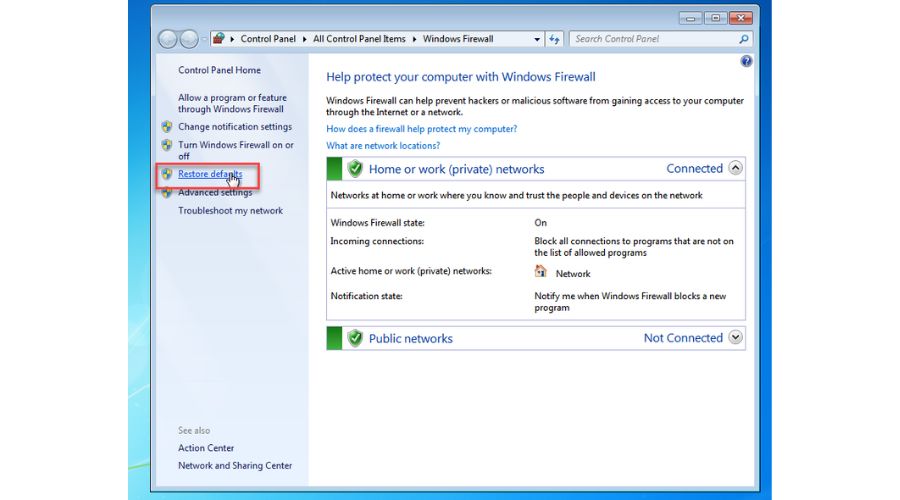The width and height of the screenshot is (900, 500).
Task: Expand the arrow after Control Panel in the address bar
Action: pyautogui.click(x=304, y=39)
